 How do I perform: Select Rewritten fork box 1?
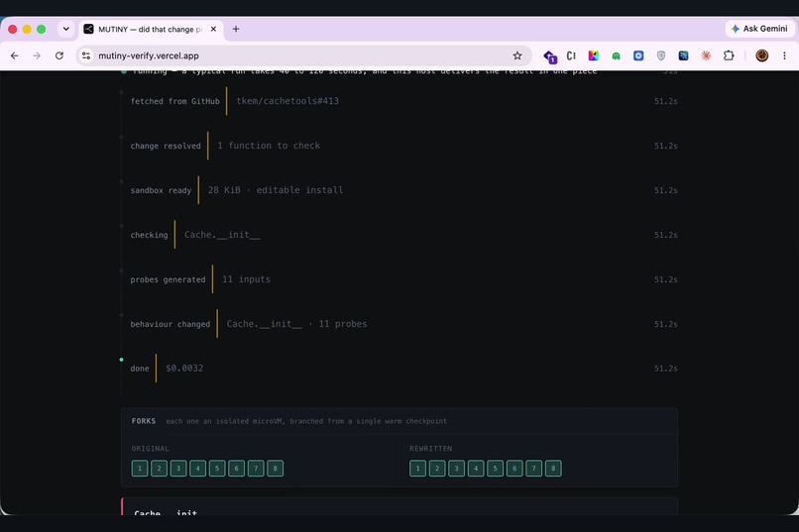[418, 469]
